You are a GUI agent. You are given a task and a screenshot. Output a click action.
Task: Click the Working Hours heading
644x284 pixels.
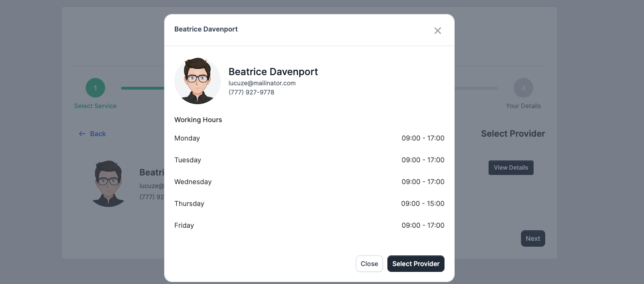pyautogui.click(x=198, y=120)
